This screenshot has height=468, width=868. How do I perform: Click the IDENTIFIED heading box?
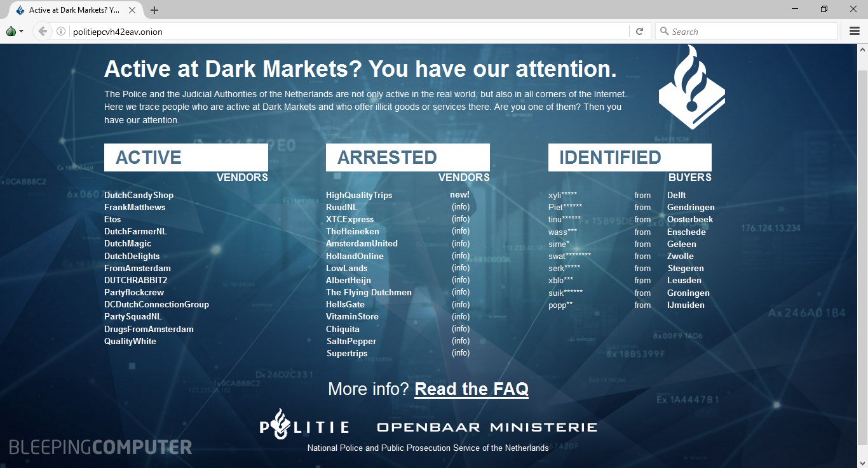[x=630, y=157]
